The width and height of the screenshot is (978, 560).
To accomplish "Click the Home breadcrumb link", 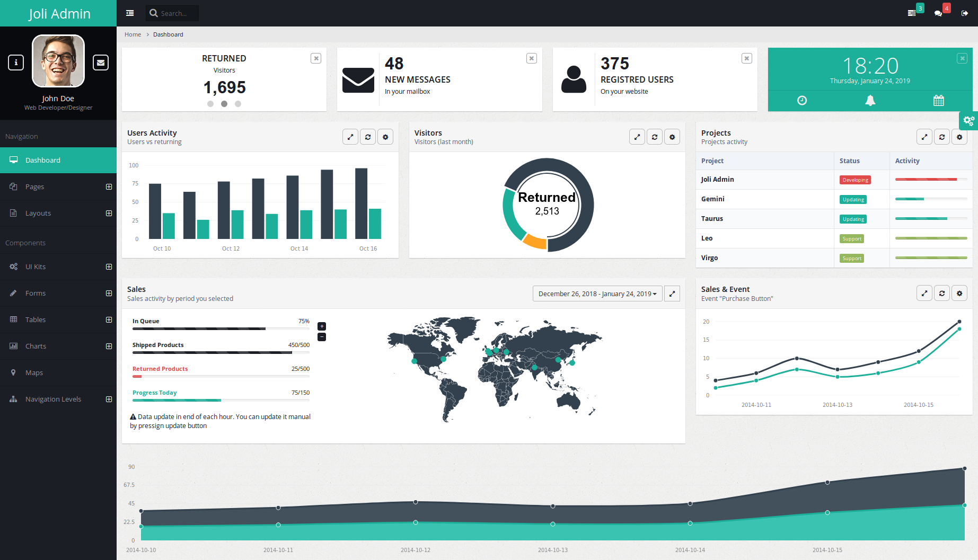I will (133, 34).
